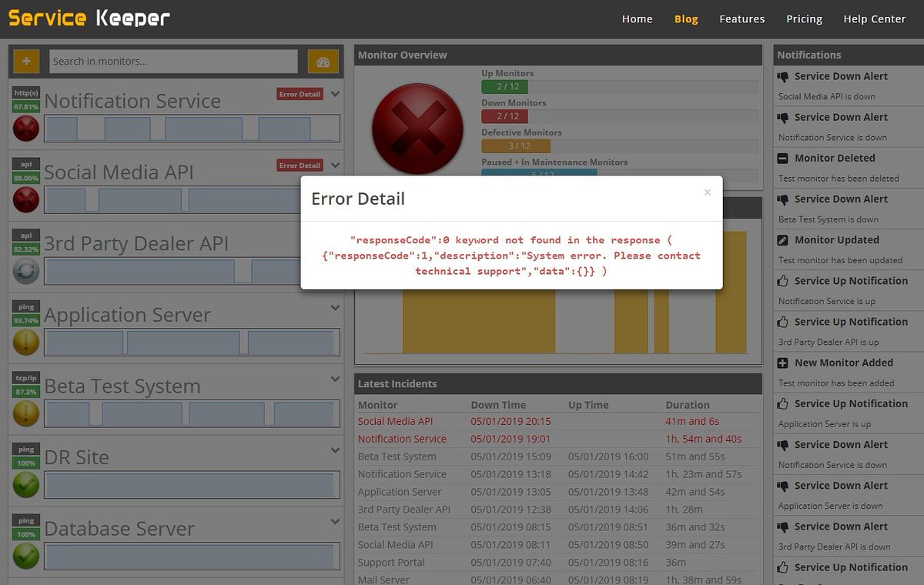Click the Mail Server incident row
924x585 pixels.
[558, 580]
